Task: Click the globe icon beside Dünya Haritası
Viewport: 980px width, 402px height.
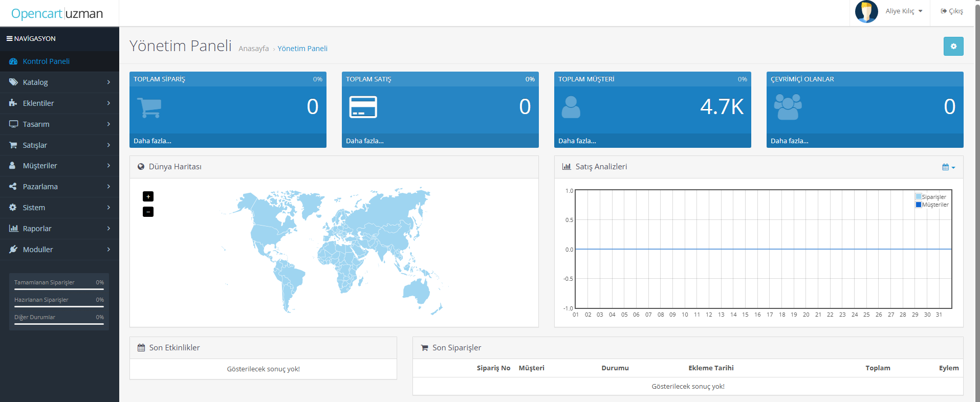Action: pyautogui.click(x=141, y=167)
